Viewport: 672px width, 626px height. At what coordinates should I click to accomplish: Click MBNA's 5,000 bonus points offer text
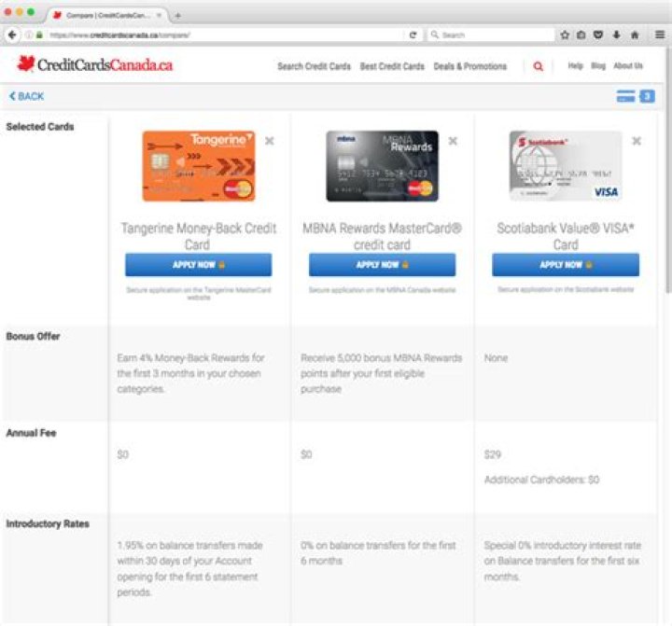pyautogui.click(x=382, y=373)
